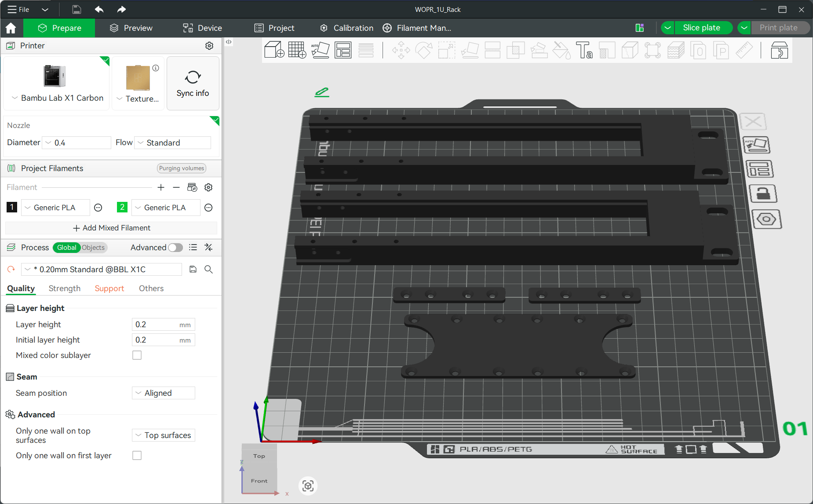Image resolution: width=813 pixels, height=504 pixels.
Task: Click the Add cube model icon
Action: click(274, 50)
